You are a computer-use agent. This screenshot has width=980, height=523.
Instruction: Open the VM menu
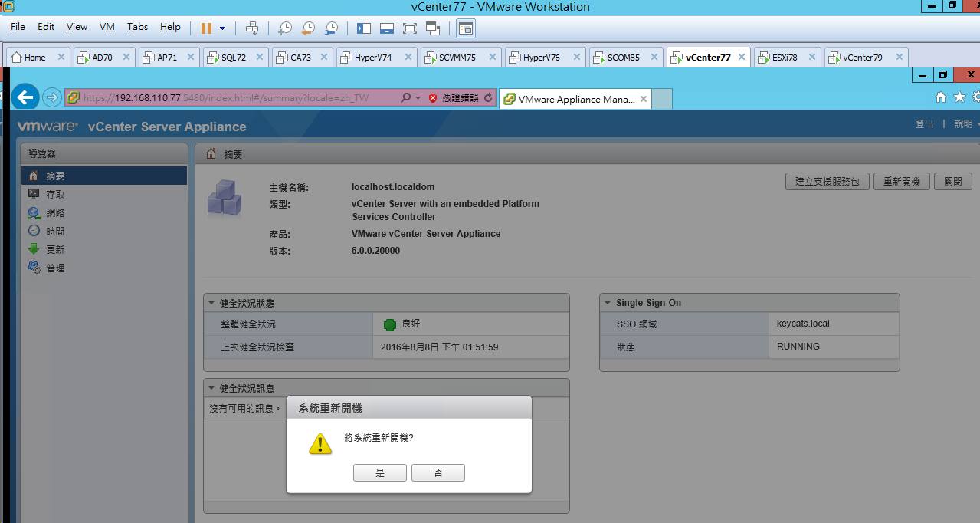point(107,27)
